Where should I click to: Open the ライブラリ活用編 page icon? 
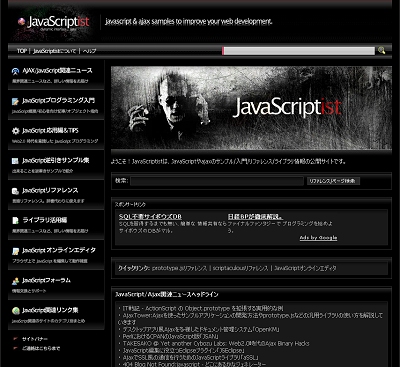[15, 221]
